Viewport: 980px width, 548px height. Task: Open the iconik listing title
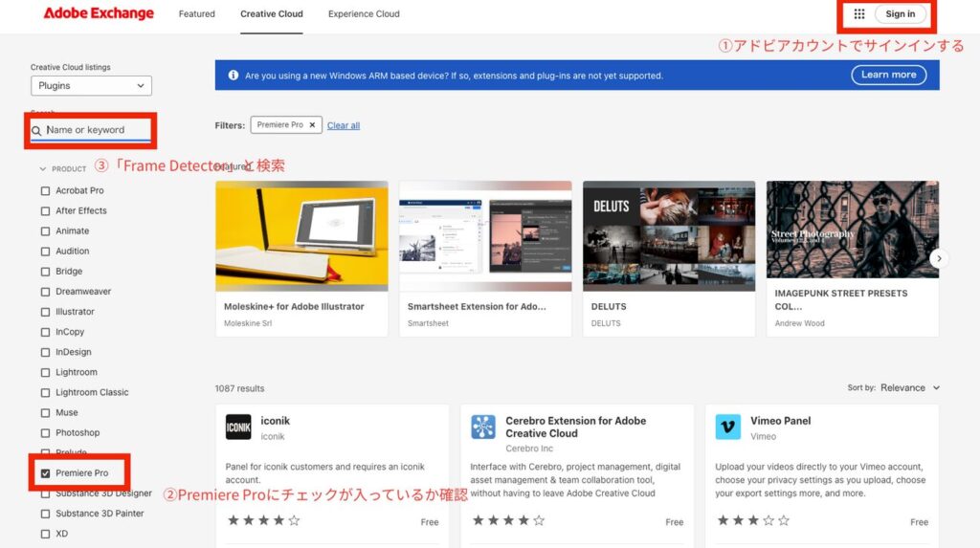275,421
